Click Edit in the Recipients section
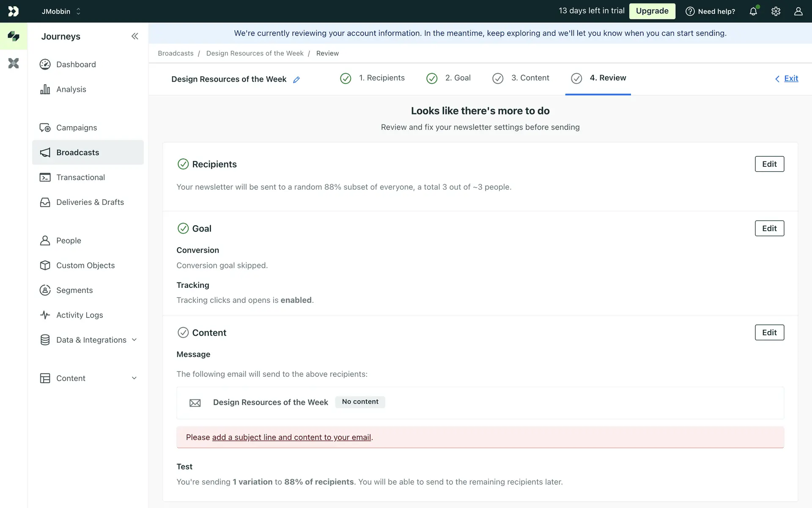This screenshot has height=508, width=812. click(769, 164)
